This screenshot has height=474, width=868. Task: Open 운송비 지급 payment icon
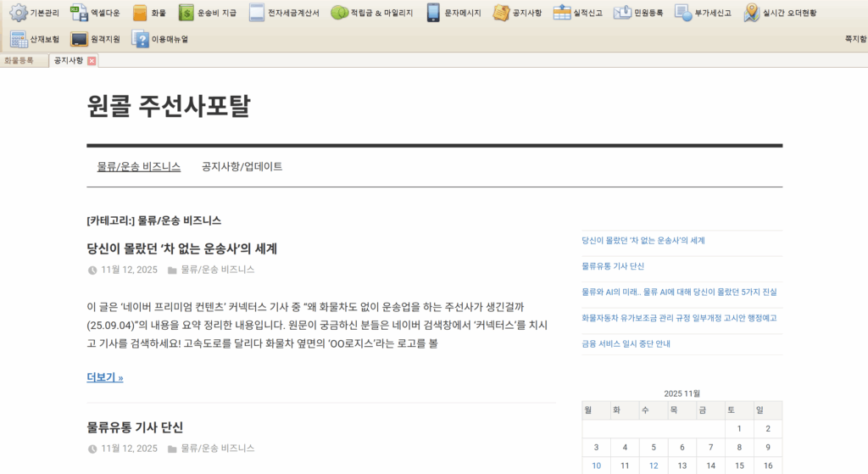tap(186, 13)
